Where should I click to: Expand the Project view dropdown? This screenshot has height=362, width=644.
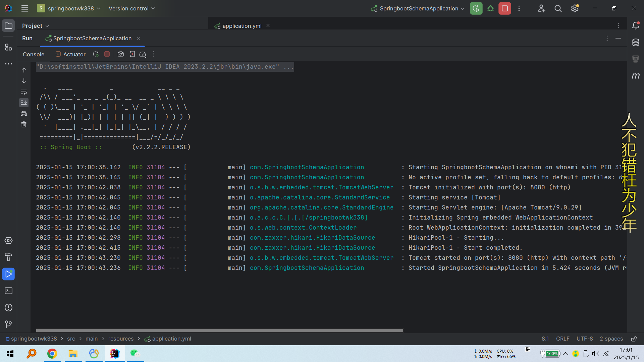click(x=36, y=26)
